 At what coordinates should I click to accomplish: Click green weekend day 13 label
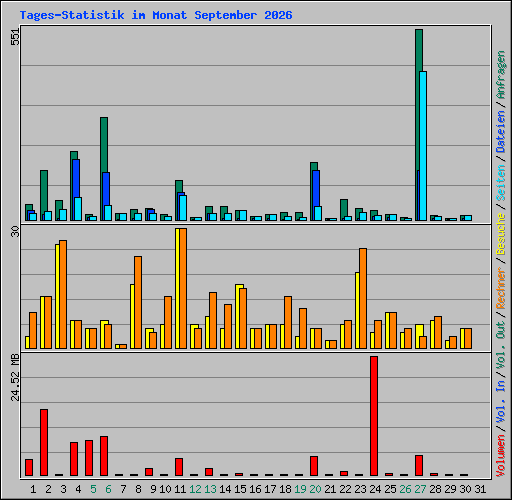[x=210, y=489]
